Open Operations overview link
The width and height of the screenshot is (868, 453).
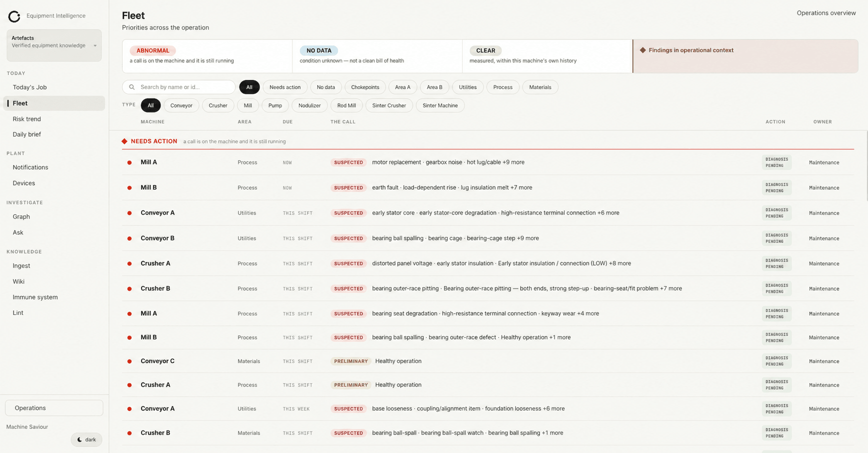(x=826, y=13)
